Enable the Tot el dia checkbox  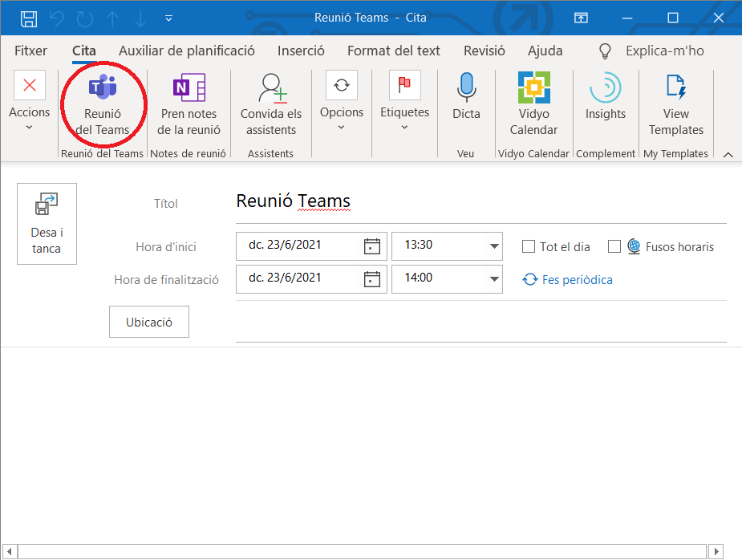tap(529, 247)
